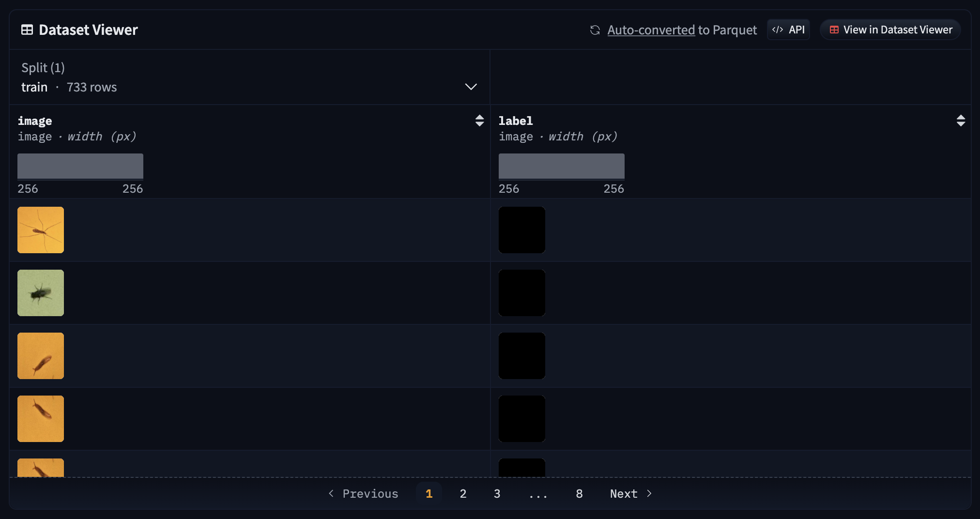Go to Next page

coord(631,494)
